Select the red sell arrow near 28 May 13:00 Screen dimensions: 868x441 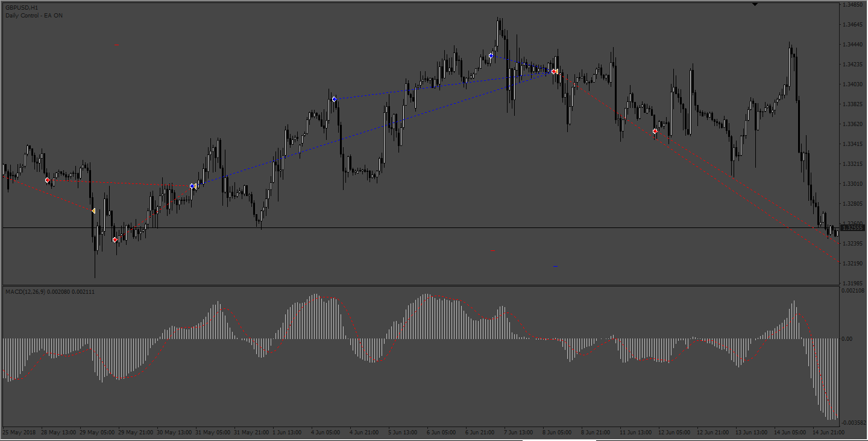[47, 180]
